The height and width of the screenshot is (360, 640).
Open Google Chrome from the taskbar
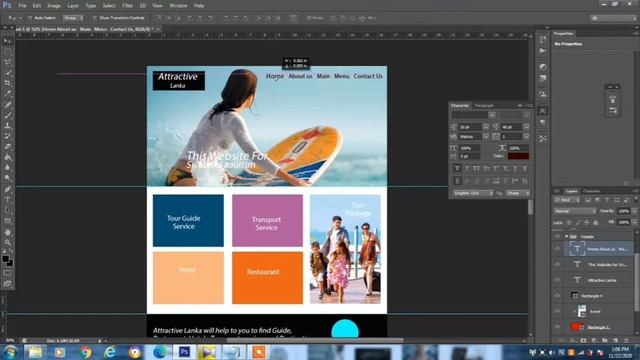86,352
